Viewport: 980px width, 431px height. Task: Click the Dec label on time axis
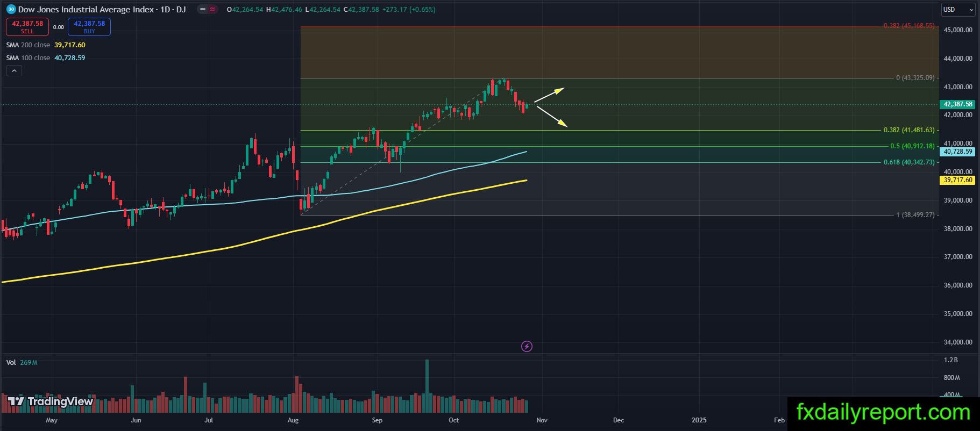pos(619,420)
